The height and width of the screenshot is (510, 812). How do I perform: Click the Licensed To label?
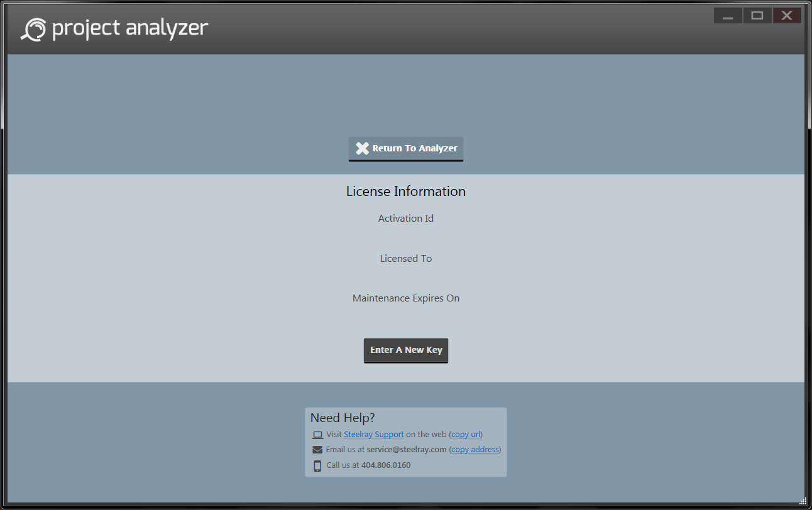[406, 259]
